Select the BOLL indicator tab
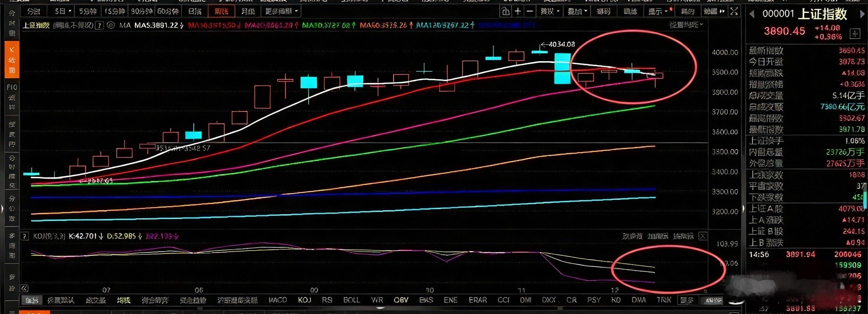The width and height of the screenshot is (868, 314). [351, 300]
